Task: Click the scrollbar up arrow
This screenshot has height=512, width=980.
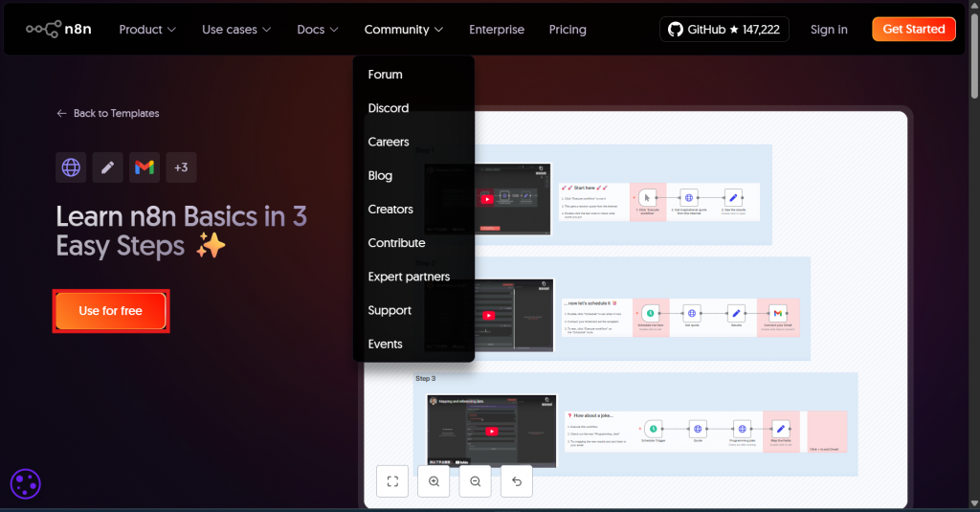Action: [x=974, y=7]
